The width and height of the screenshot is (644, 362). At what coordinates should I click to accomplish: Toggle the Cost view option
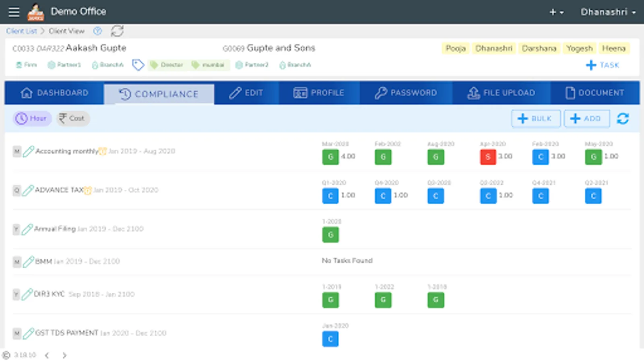[x=72, y=118]
